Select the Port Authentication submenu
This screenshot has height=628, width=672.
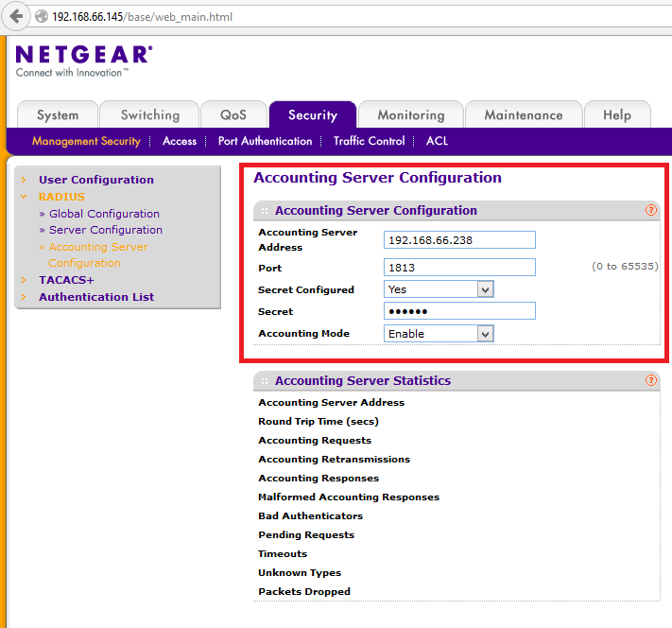[265, 141]
